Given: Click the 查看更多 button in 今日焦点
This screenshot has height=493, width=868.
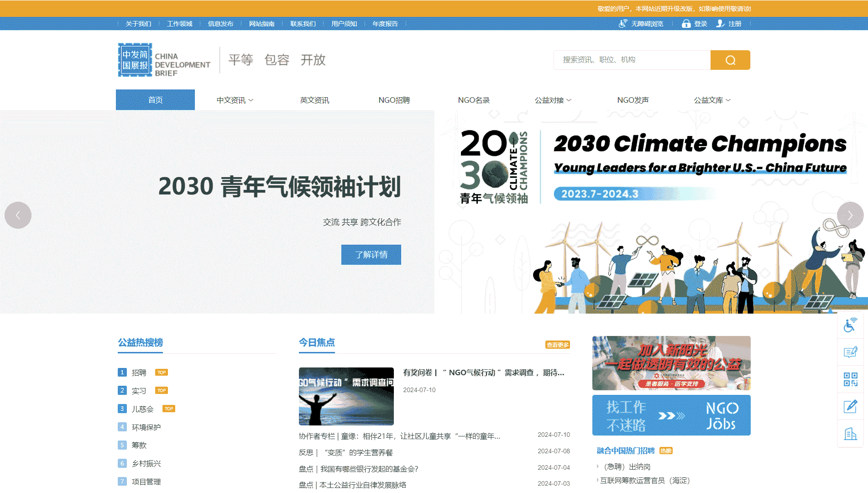Looking at the screenshot, I should 558,345.
